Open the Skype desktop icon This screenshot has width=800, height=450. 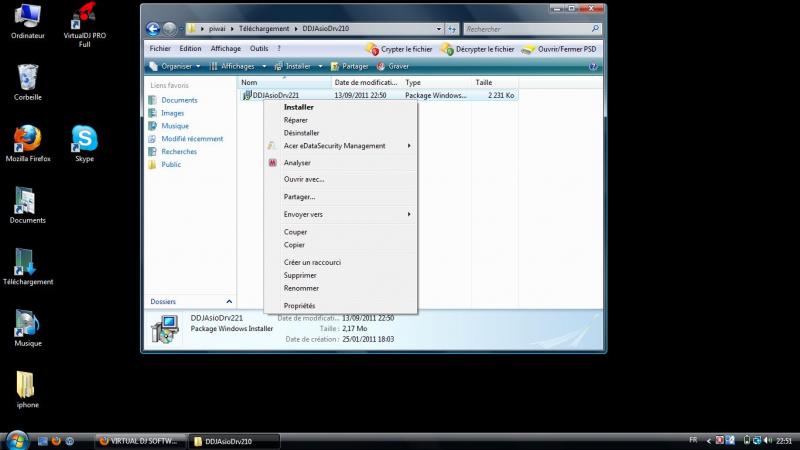tap(84, 144)
